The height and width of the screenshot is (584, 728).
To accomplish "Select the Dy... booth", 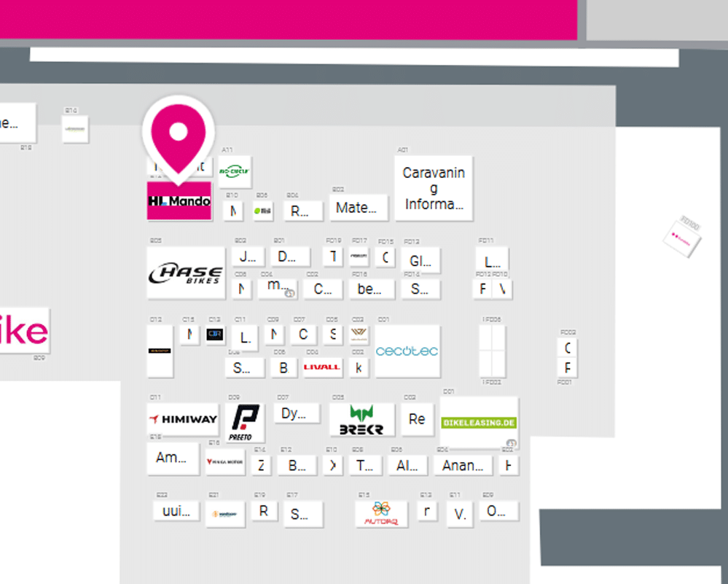I will point(297,413).
